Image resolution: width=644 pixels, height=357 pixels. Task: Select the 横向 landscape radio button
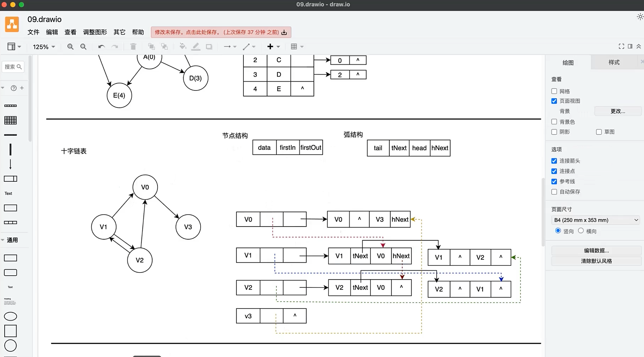(581, 231)
